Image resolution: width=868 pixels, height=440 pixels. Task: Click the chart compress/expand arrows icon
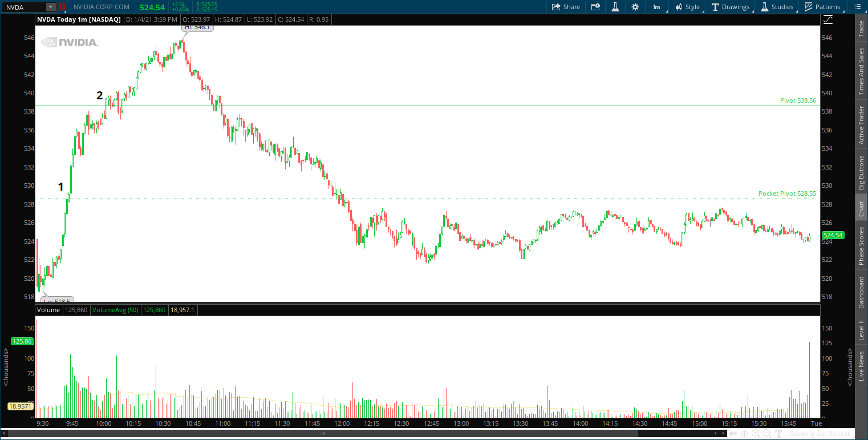tap(733, 434)
